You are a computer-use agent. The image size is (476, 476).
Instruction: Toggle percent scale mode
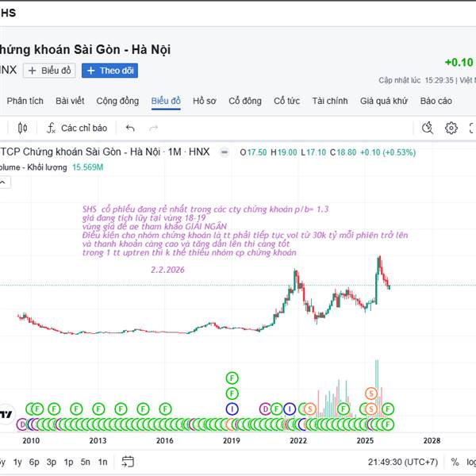[x=455, y=462]
